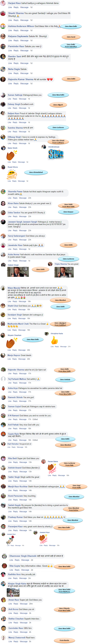Click Jaswant Kaur's hand-holding-rose sticker
This screenshot has height=644, width=88.
[10, 540]
